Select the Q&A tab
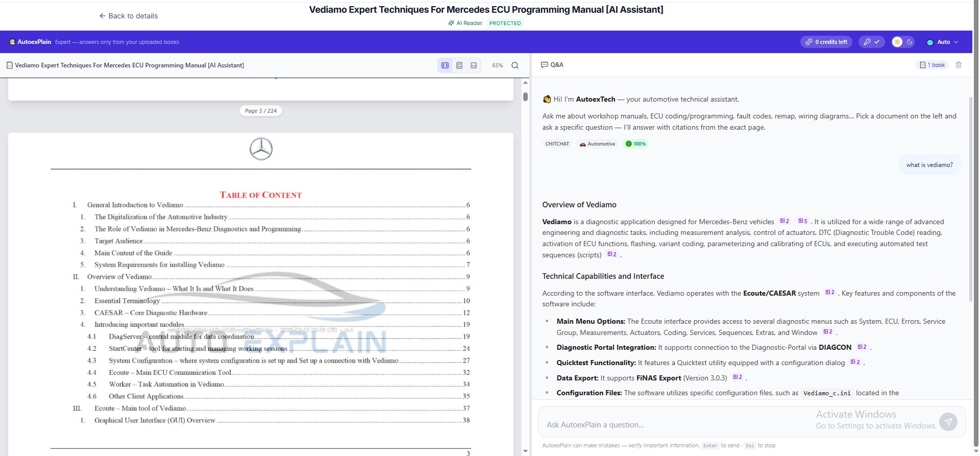 (552, 65)
